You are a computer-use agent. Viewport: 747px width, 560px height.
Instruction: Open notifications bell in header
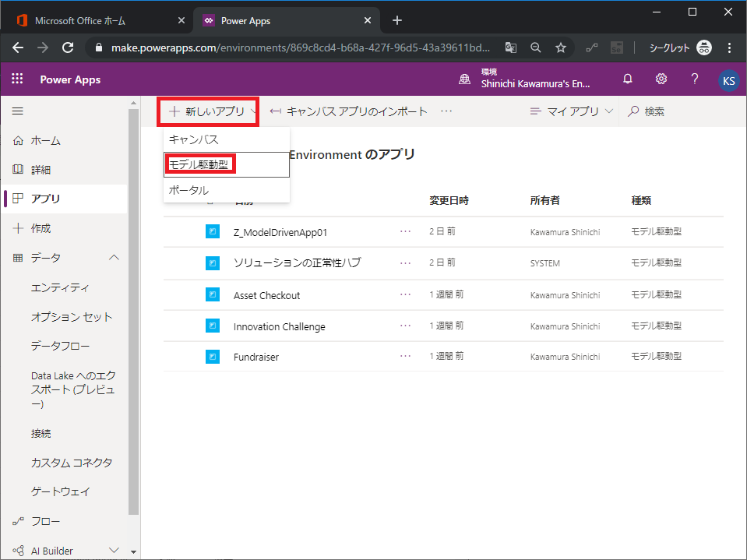(627, 79)
